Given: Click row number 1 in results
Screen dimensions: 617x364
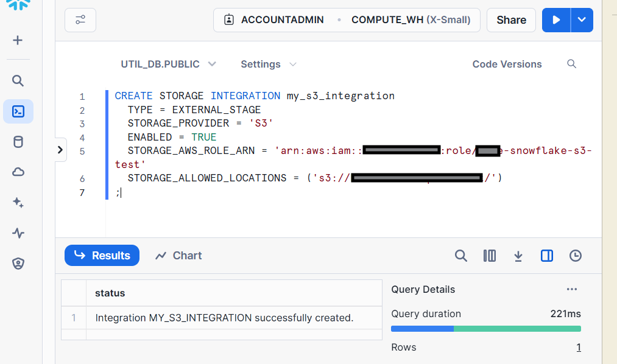Looking at the screenshot, I should click(x=74, y=318).
